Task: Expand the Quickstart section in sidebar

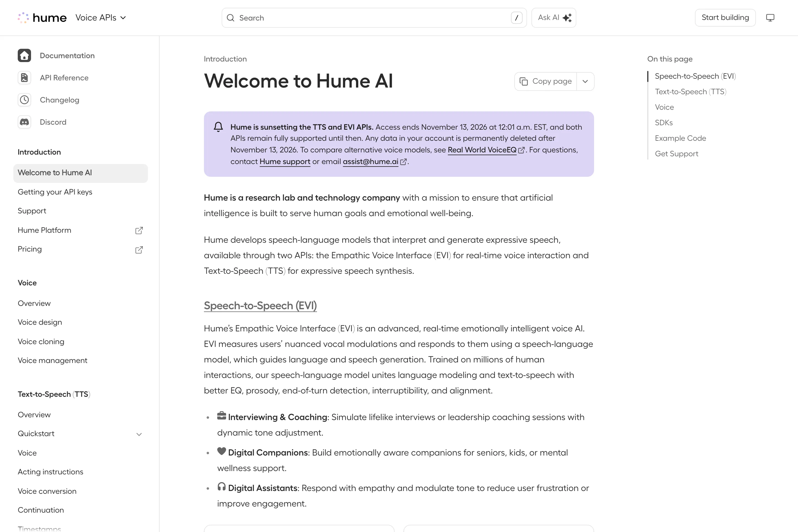Action: [139, 434]
